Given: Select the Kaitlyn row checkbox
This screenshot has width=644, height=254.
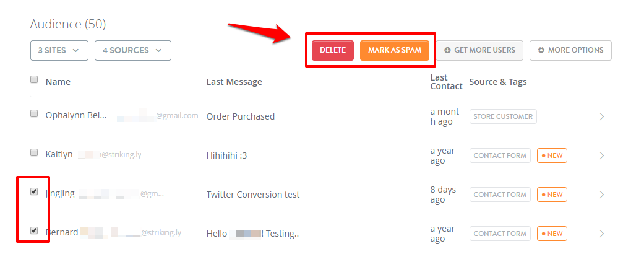Looking at the screenshot, I should (34, 152).
